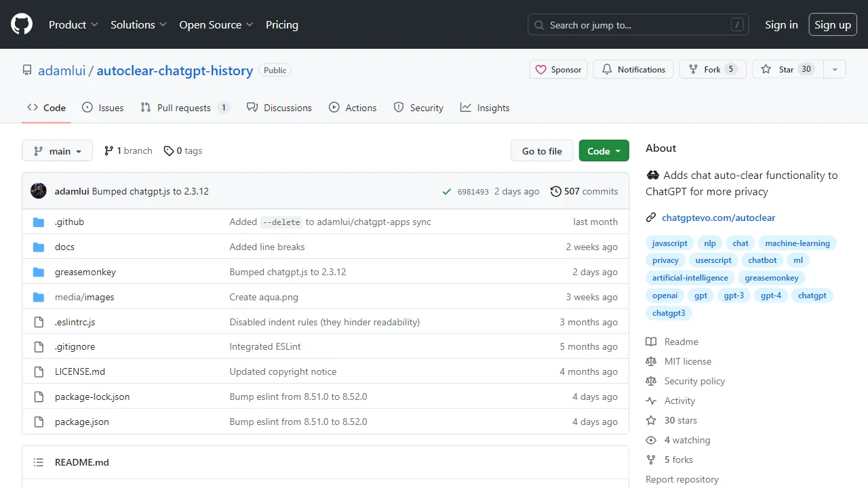Image resolution: width=868 pixels, height=488 pixels.
Task: Open the docs folder
Action: pyautogui.click(x=64, y=247)
